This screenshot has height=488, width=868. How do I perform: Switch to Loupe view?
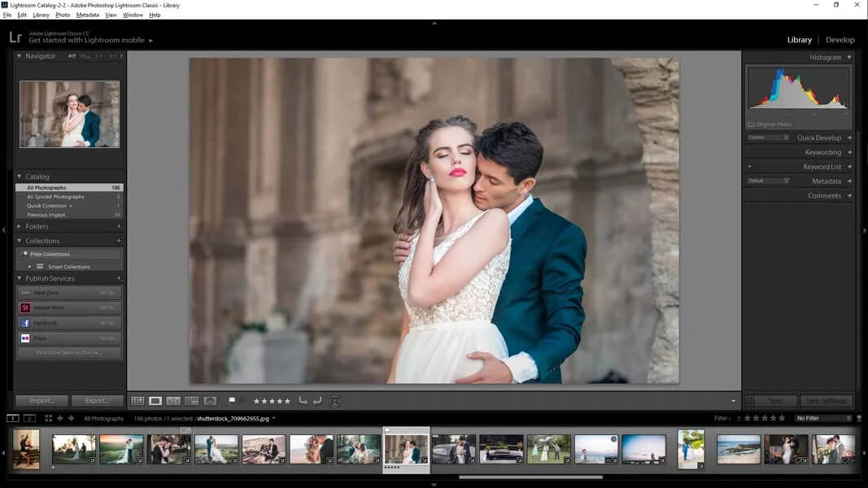[x=155, y=400]
